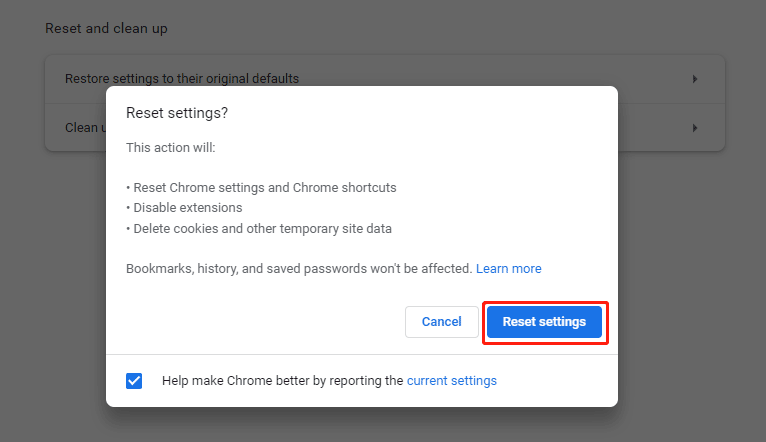This screenshot has height=442, width=766.
Task: Click the Delete cookies and temporary data bullet
Action: point(259,229)
